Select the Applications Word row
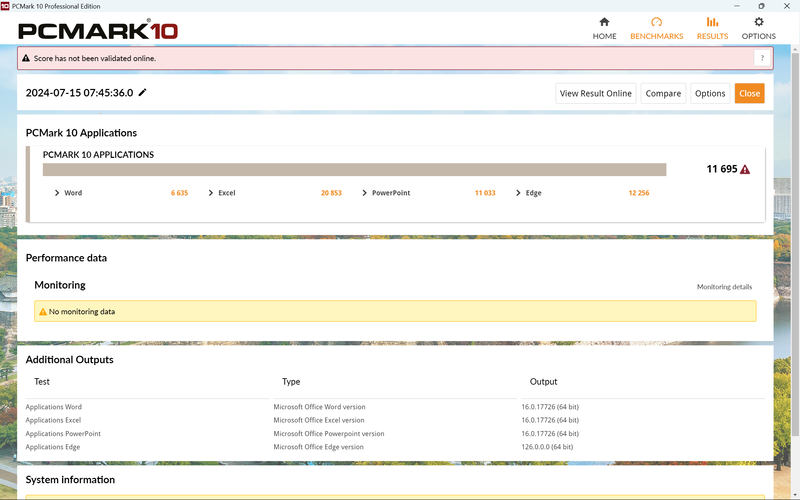800x500 pixels. (395, 407)
